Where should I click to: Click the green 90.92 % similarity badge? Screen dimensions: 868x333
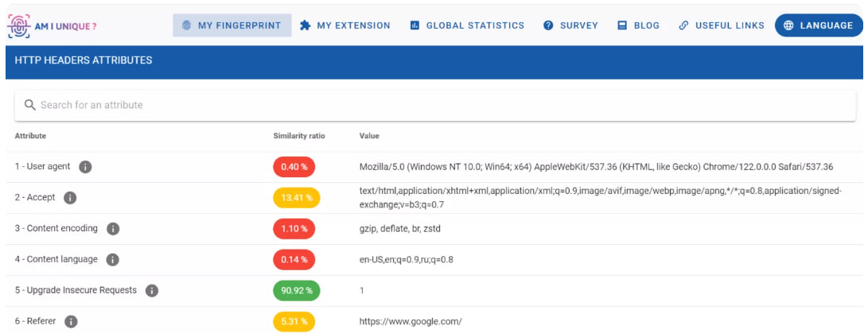[296, 291]
